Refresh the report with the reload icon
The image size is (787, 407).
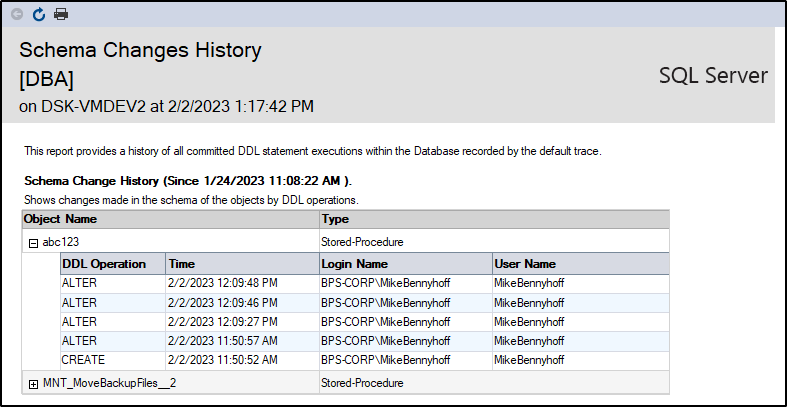(39, 15)
